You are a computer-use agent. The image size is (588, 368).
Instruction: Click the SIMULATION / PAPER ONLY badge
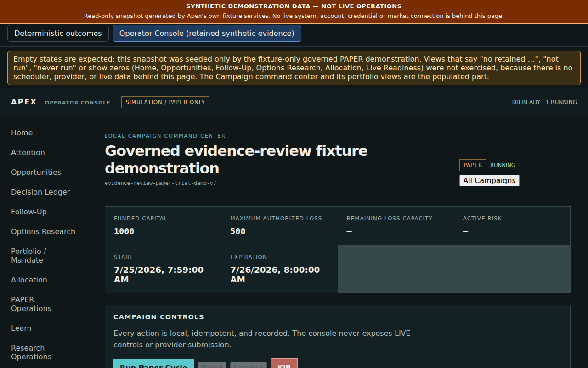point(165,102)
